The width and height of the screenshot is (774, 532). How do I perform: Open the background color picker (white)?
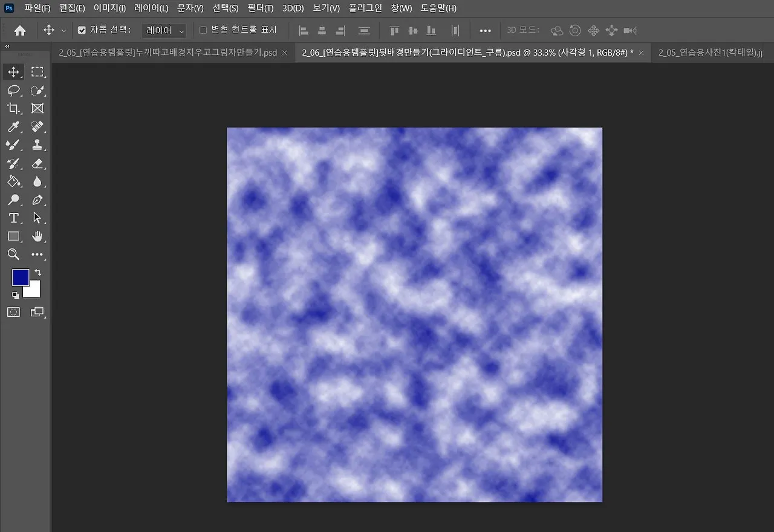tap(33, 291)
